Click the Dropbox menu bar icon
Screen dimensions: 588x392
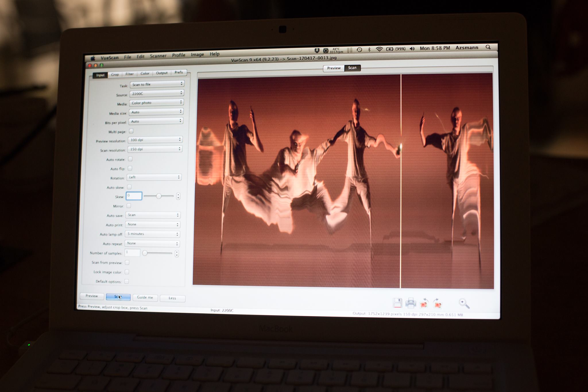pyautogui.click(x=317, y=51)
